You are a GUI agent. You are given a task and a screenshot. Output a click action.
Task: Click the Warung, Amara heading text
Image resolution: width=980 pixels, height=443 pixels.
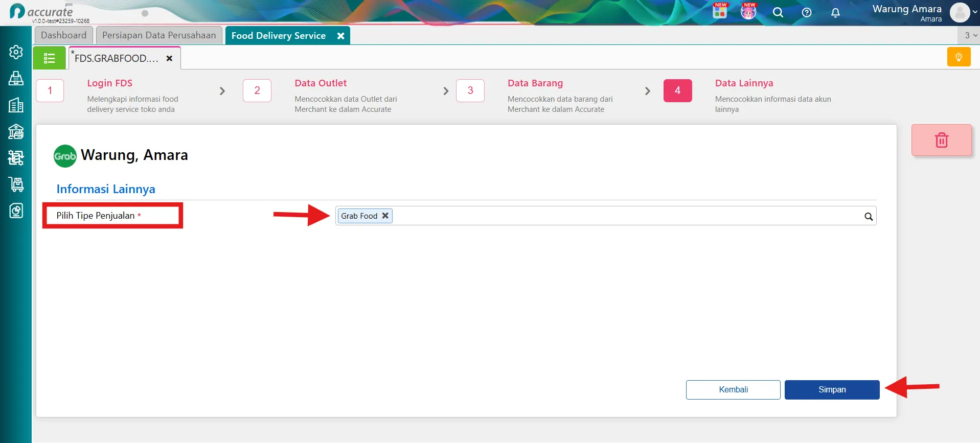[x=134, y=155]
